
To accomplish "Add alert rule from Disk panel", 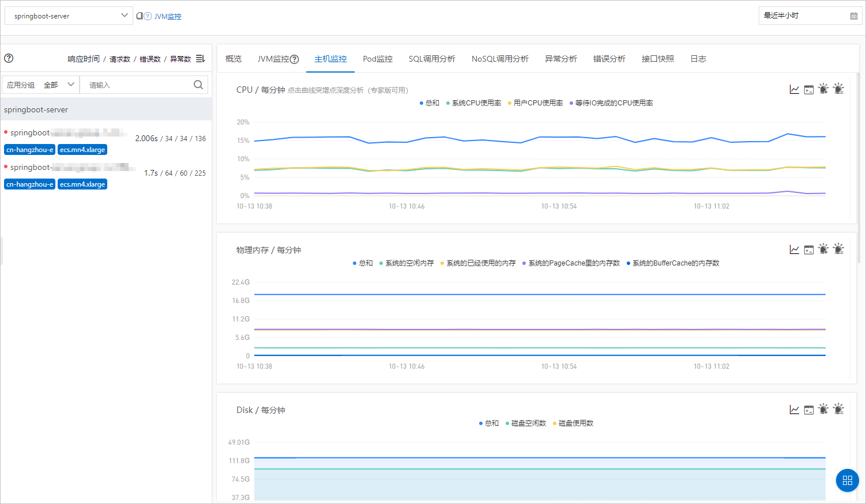I will (823, 409).
